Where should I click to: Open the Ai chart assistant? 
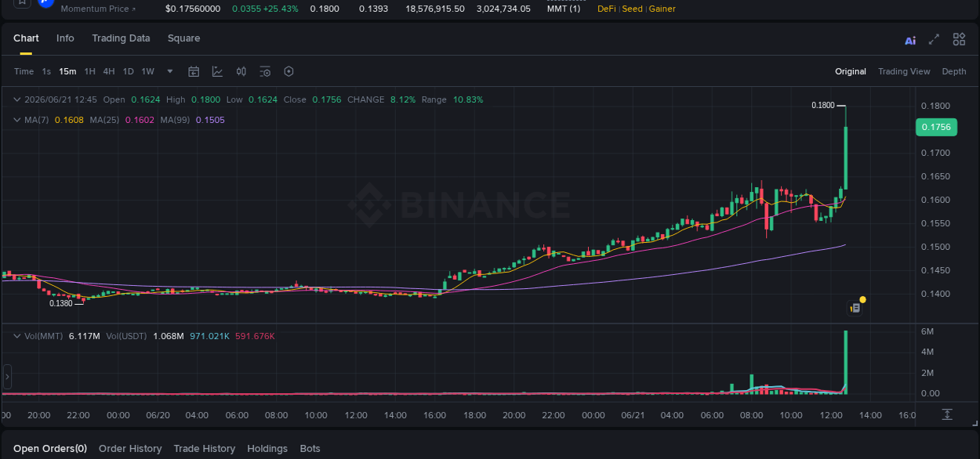[x=910, y=40]
